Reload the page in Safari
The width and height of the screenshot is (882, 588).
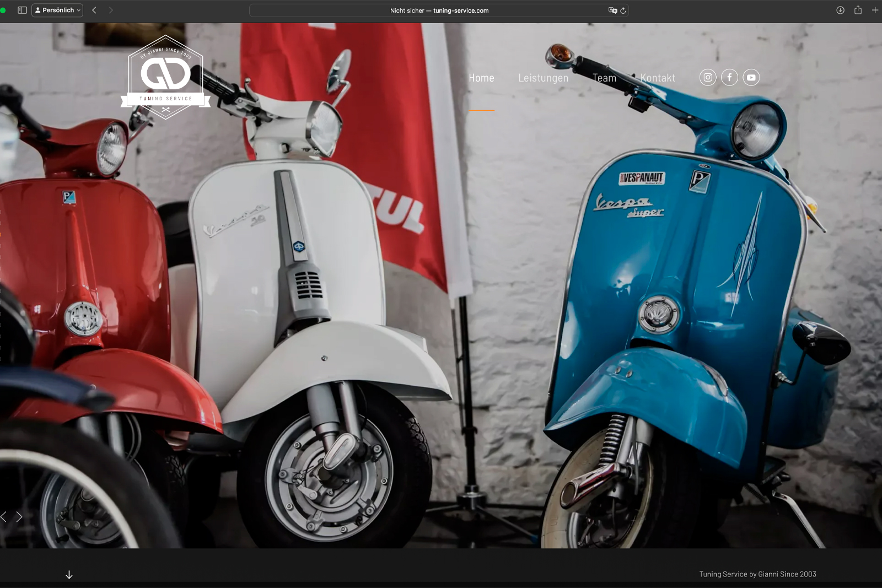[623, 10]
